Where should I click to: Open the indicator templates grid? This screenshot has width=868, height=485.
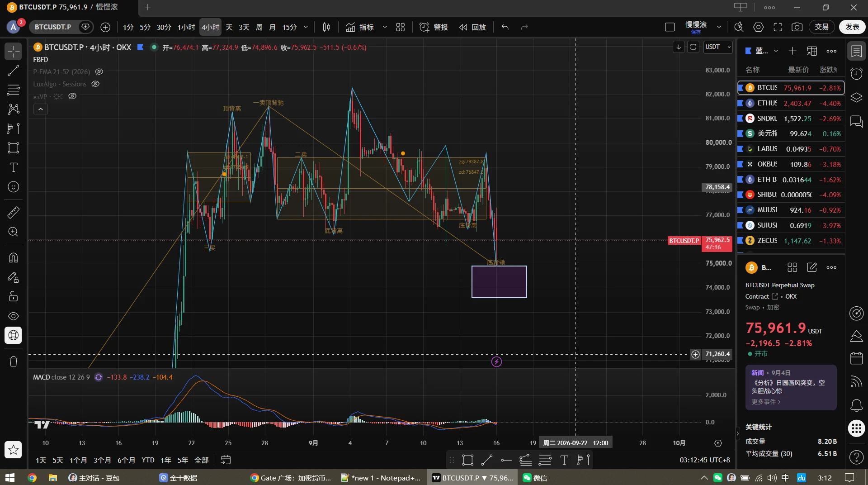click(x=400, y=27)
